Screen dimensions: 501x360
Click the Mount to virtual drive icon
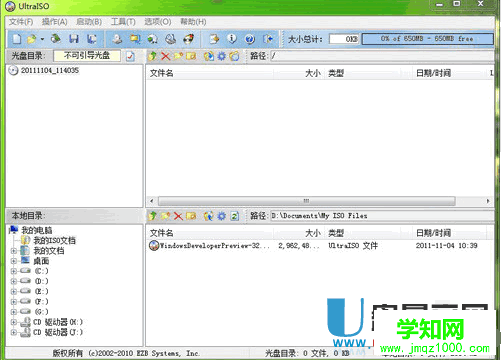pos(171,39)
